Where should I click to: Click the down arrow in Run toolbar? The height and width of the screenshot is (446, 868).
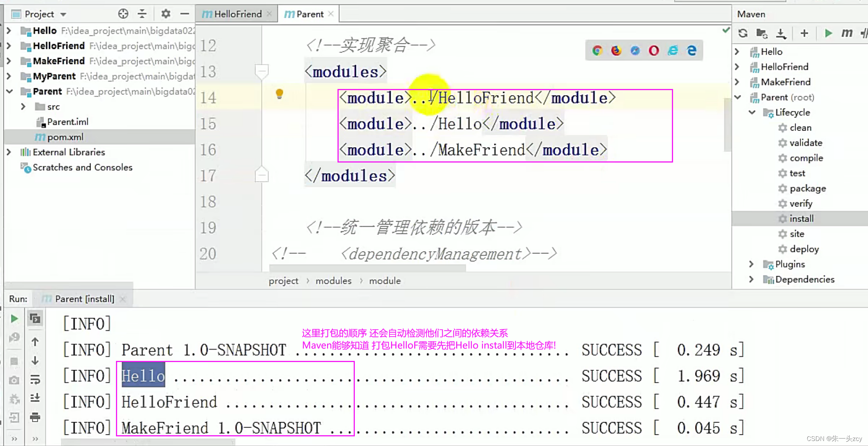pyautogui.click(x=35, y=360)
